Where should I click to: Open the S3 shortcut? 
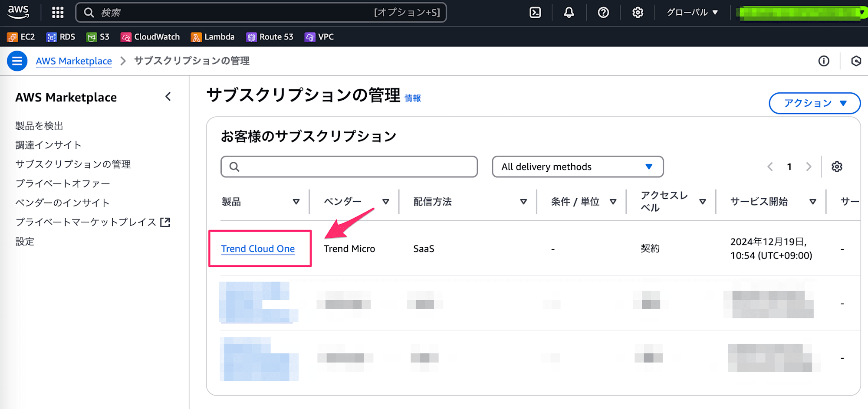(98, 37)
